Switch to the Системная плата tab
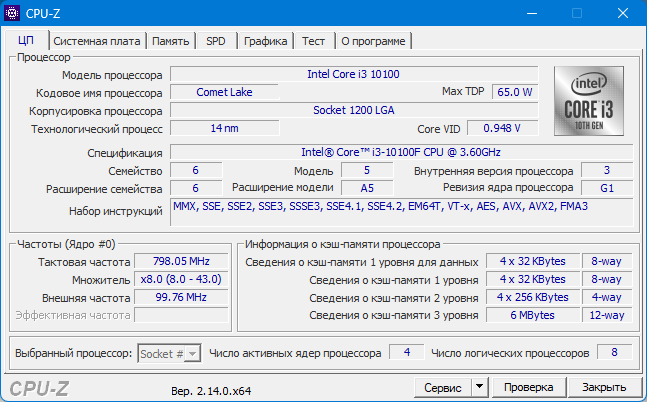This screenshot has height=402, width=647. pyautogui.click(x=96, y=41)
